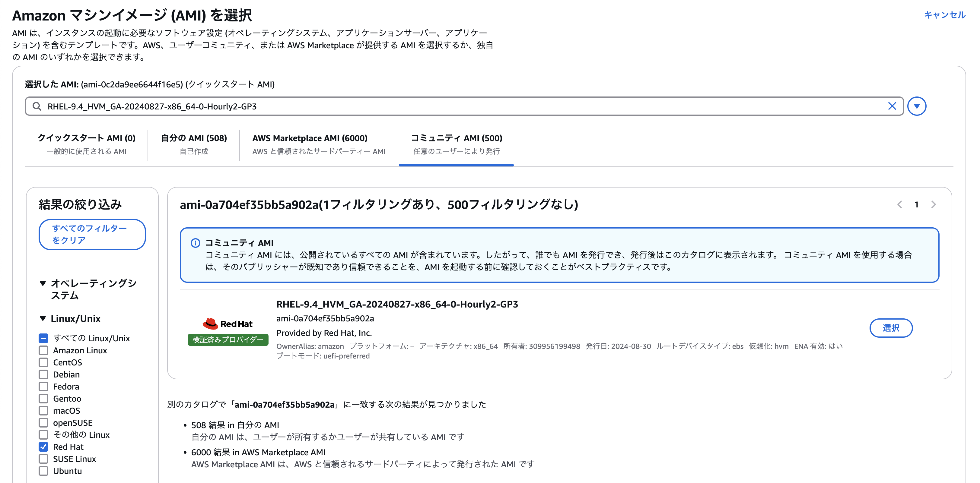
Task: Click 6000 結果 in AWS Marketplace AMI line
Action: click(x=258, y=453)
